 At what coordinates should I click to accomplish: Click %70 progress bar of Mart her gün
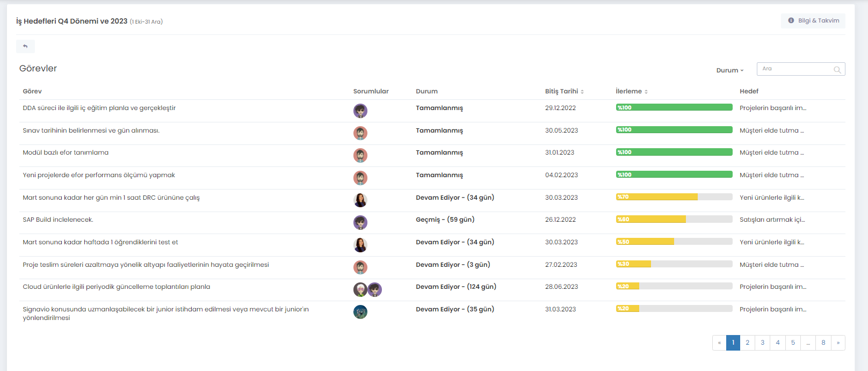point(674,197)
